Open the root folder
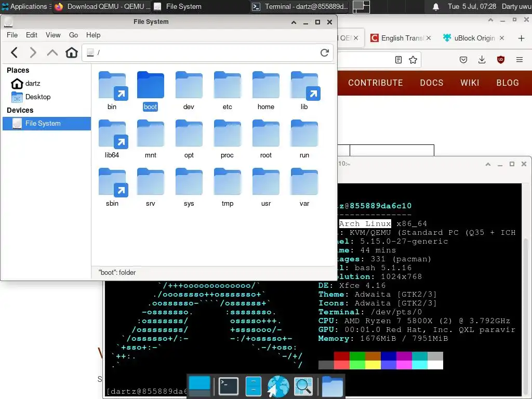Viewport: 532px width, 399px height. pos(266,139)
